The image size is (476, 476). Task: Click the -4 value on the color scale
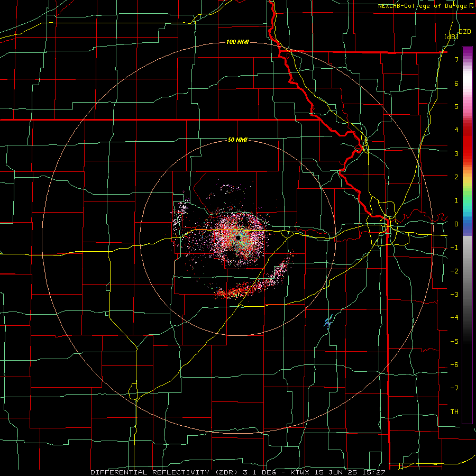(454, 317)
